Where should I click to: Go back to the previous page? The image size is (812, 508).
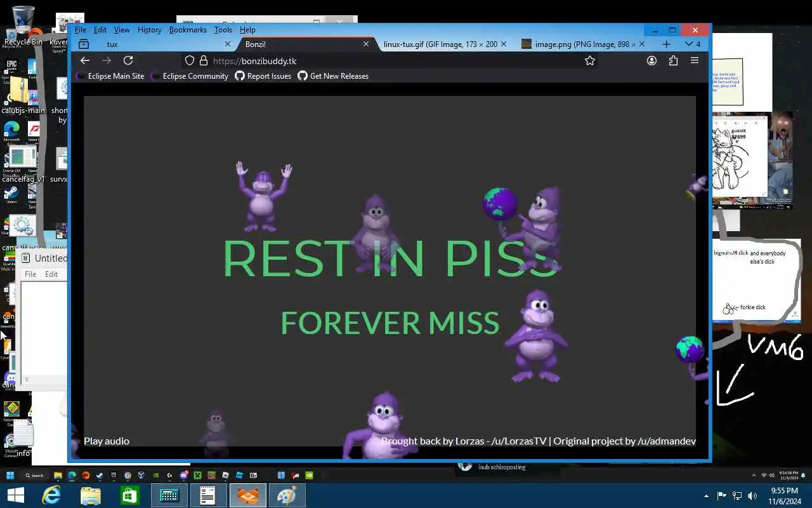click(85, 60)
